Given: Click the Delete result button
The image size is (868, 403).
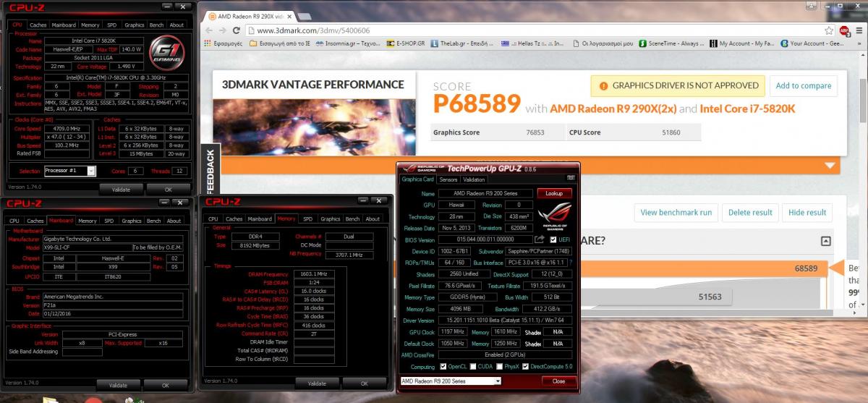Looking at the screenshot, I should click(750, 212).
